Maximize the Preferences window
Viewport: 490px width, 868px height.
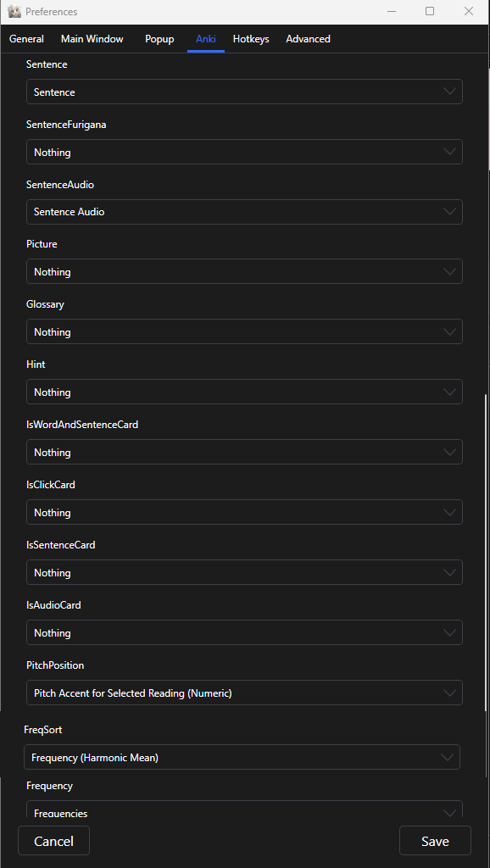click(x=430, y=12)
